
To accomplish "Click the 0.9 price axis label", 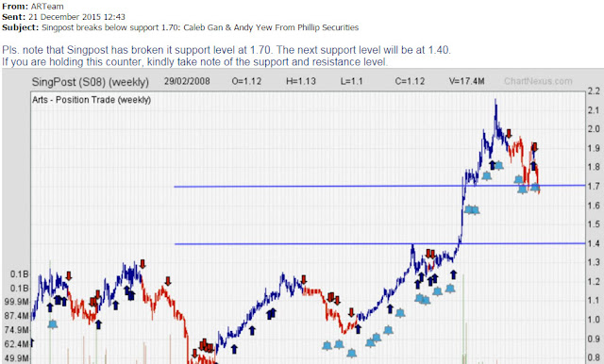I will coord(594,339).
